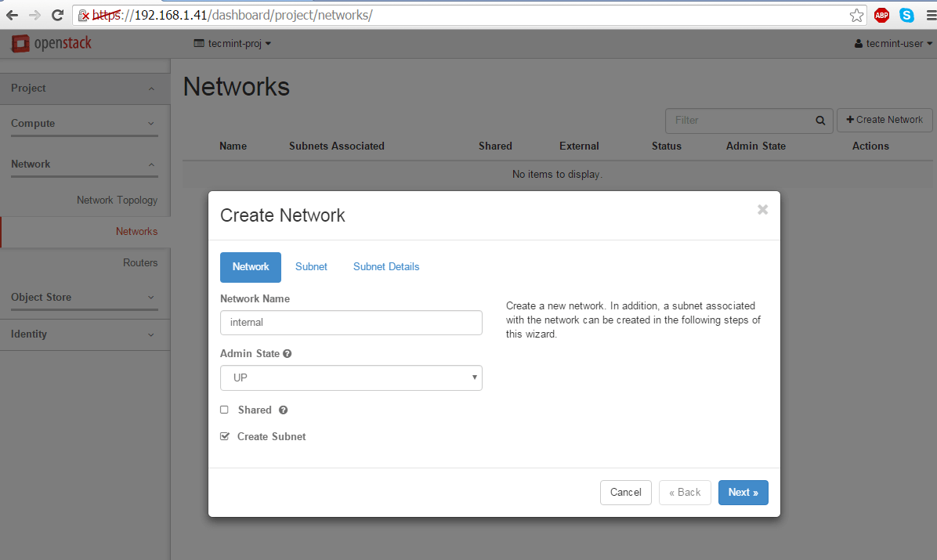Switch to the Subnet Details tab
The height and width of the screenshot is (560, 937).
(386, 267)
